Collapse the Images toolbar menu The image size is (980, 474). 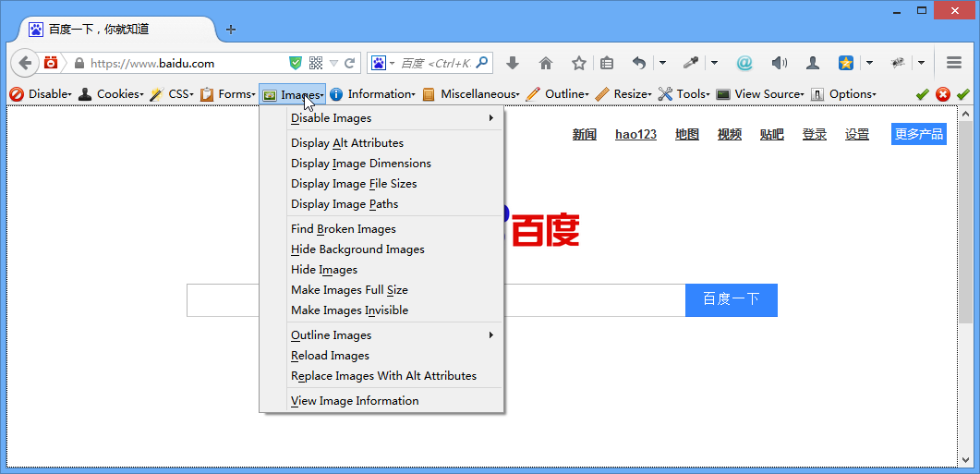pyautogui.click(x=293, y=94)
